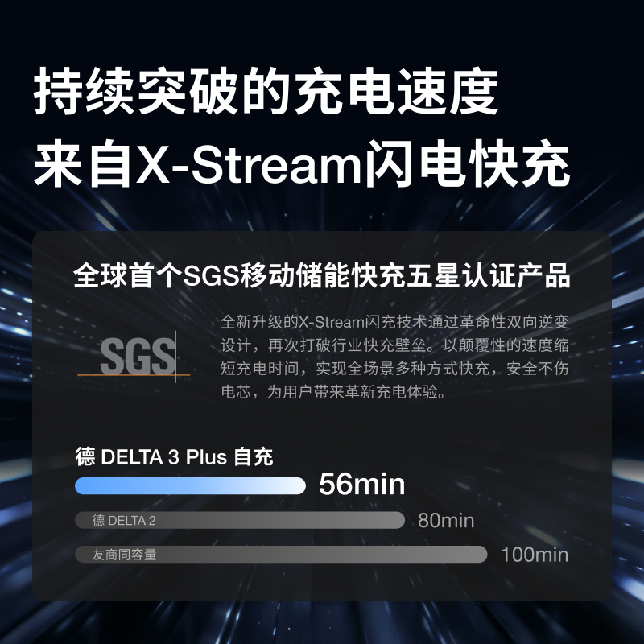644x644 pixels.
Task: Click the closing line 为用户带来革新充电体验
Action: coord(333,392)
